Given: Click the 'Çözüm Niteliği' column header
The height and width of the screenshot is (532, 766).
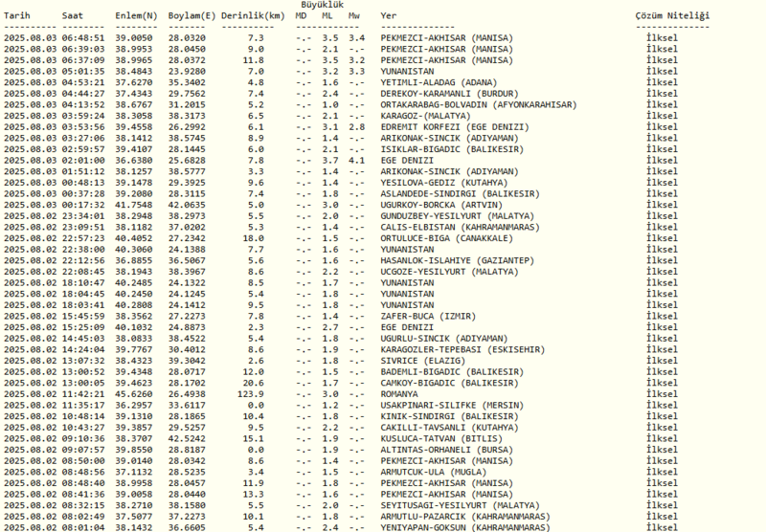Looking at the screenshot, I should pos(673,15).
